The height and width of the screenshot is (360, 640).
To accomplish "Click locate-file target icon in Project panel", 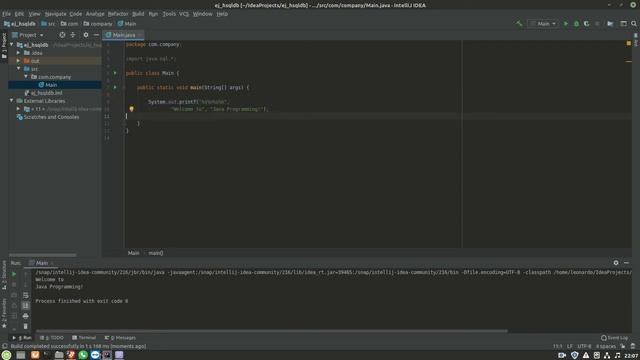I will (x=62, y=35).
